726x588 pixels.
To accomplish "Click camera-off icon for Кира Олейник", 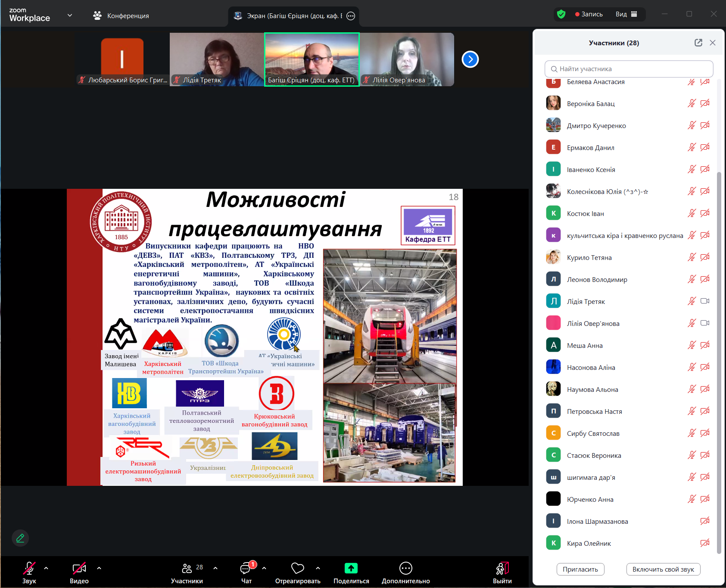I will click(x=705, y=543).
